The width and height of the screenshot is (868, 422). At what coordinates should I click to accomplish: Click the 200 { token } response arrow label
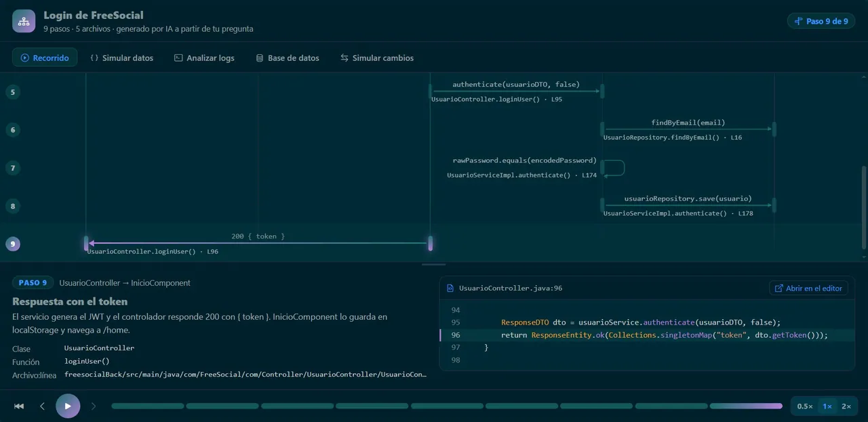(258, 236)
